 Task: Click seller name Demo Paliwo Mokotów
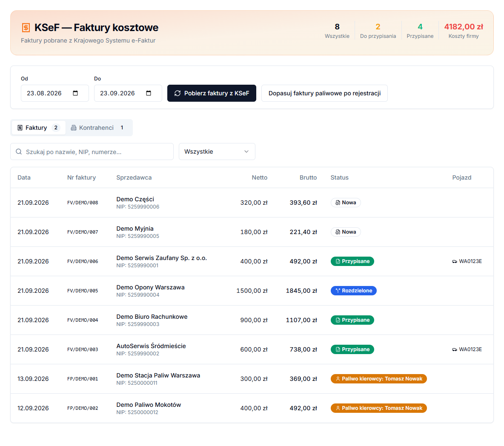coord(149,405)
